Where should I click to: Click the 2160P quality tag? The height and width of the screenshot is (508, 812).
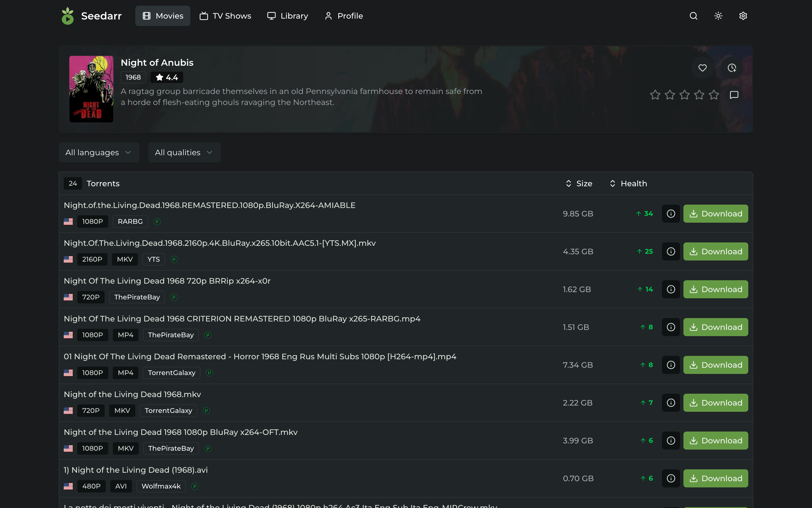(92, 259)
